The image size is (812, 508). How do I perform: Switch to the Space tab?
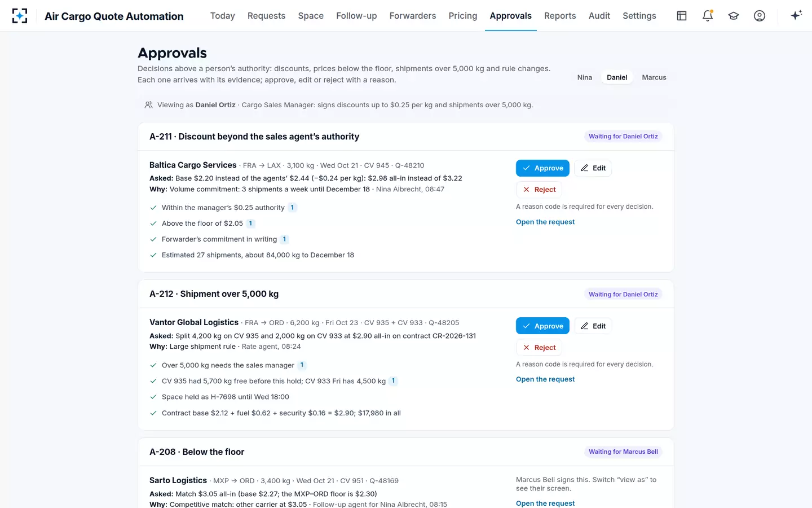[311, 16]
